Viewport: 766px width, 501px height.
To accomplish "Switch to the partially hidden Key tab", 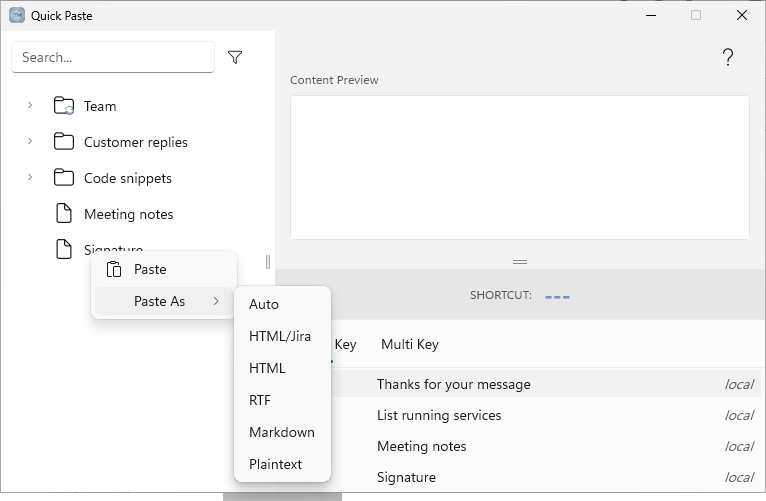I will (345, 345).
